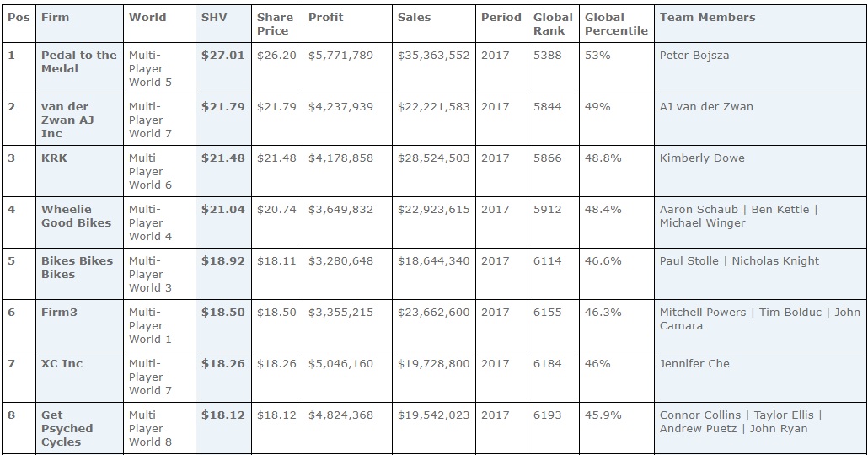Sort by the SHV column header
The image size is (868, 455).
[214, 17]
